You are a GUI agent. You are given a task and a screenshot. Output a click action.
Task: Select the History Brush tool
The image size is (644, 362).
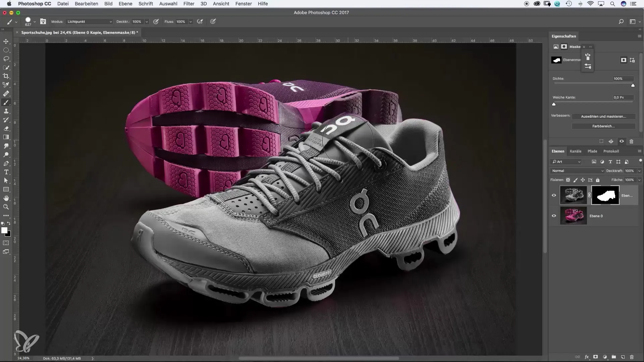pos(6,120)
